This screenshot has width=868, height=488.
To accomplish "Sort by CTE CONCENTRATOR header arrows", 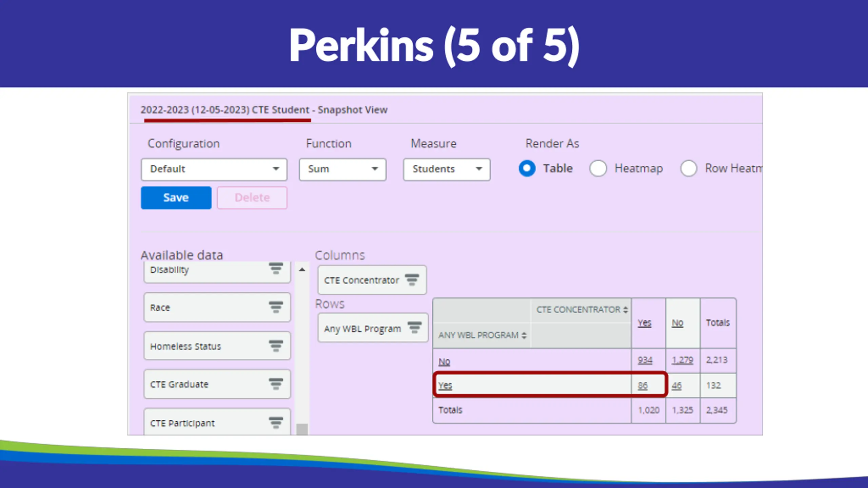I will (x=626, y=310).
